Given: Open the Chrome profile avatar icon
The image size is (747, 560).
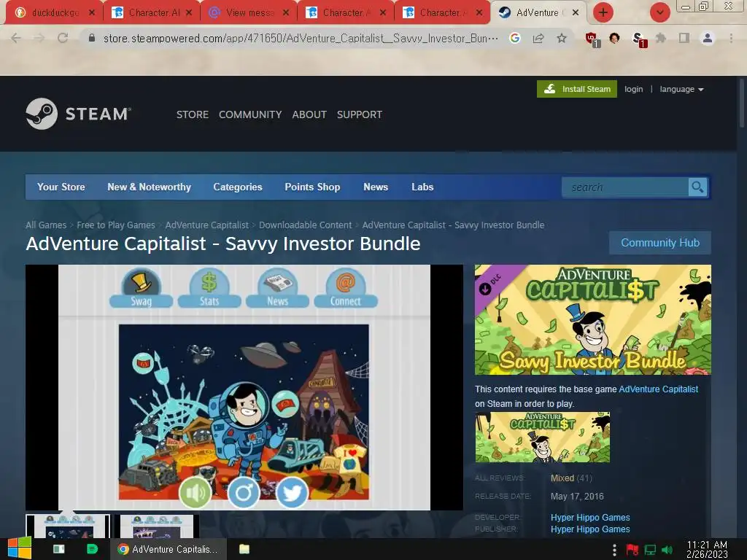Looking at the screenshot, I should [708, 38].
